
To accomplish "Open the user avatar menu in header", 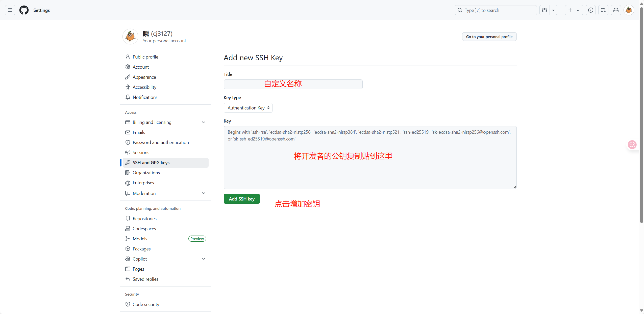I will (x=629, y=10).
